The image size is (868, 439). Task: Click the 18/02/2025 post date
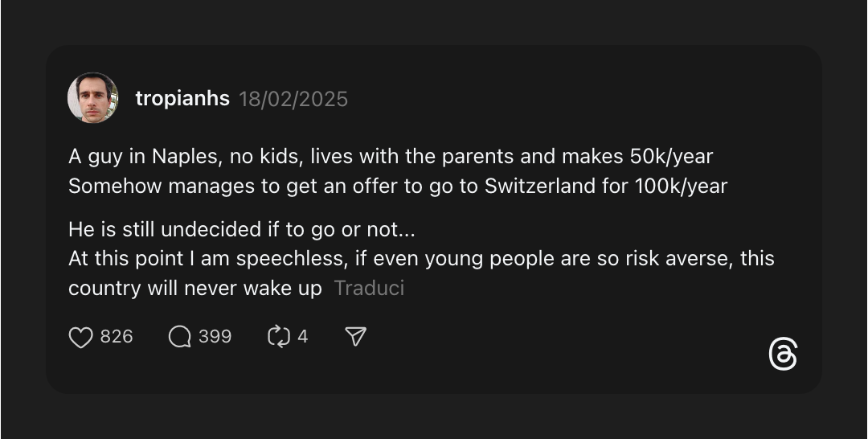click(x=293, y=99)
